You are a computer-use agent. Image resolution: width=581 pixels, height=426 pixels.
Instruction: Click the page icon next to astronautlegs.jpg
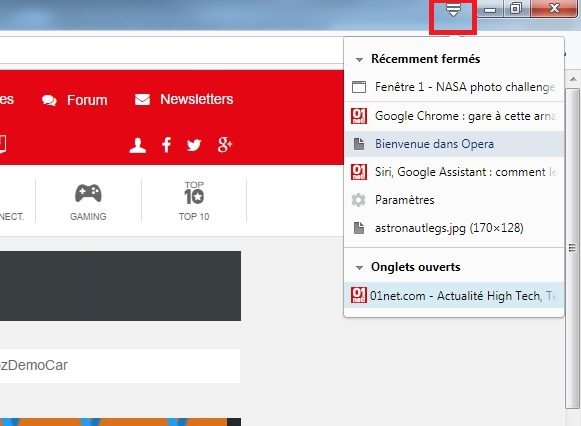359,228
